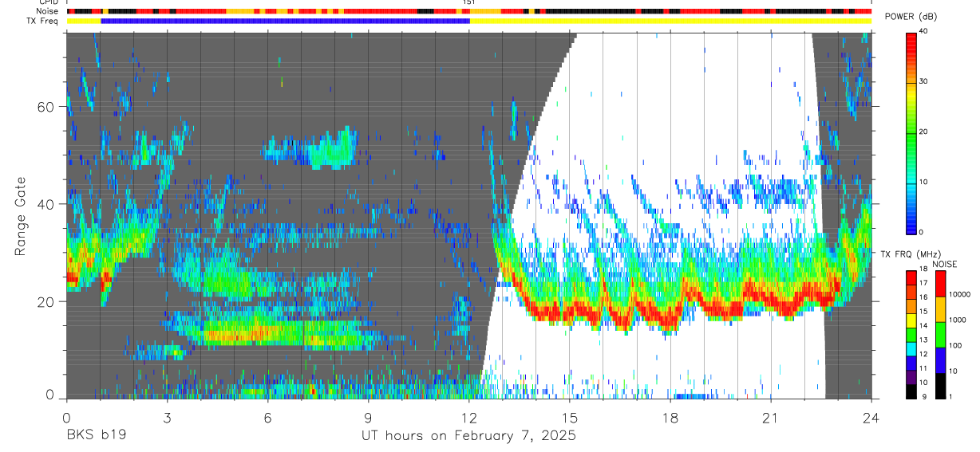Click the y-axis tick label '20'

(47, 301)
